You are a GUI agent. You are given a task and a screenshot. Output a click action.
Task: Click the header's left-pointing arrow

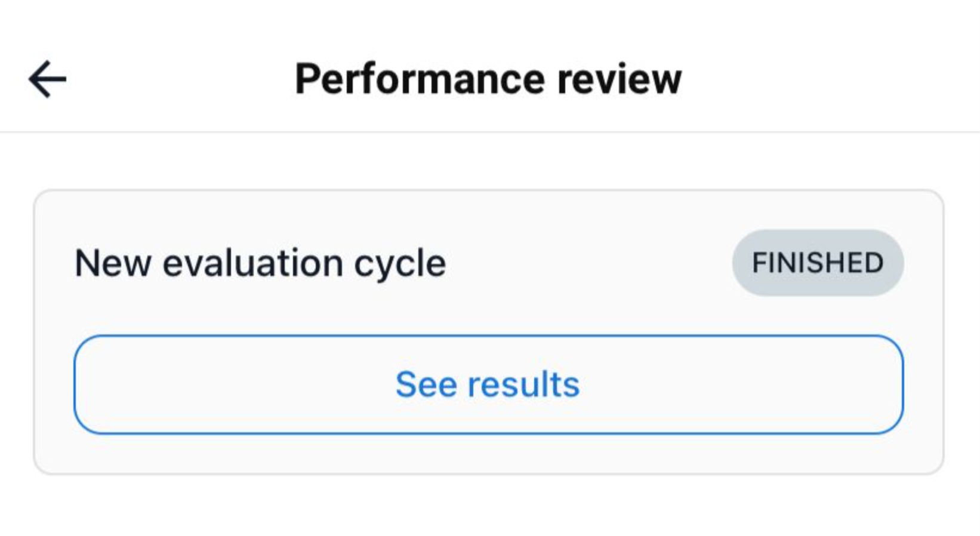tap(48, 79)
